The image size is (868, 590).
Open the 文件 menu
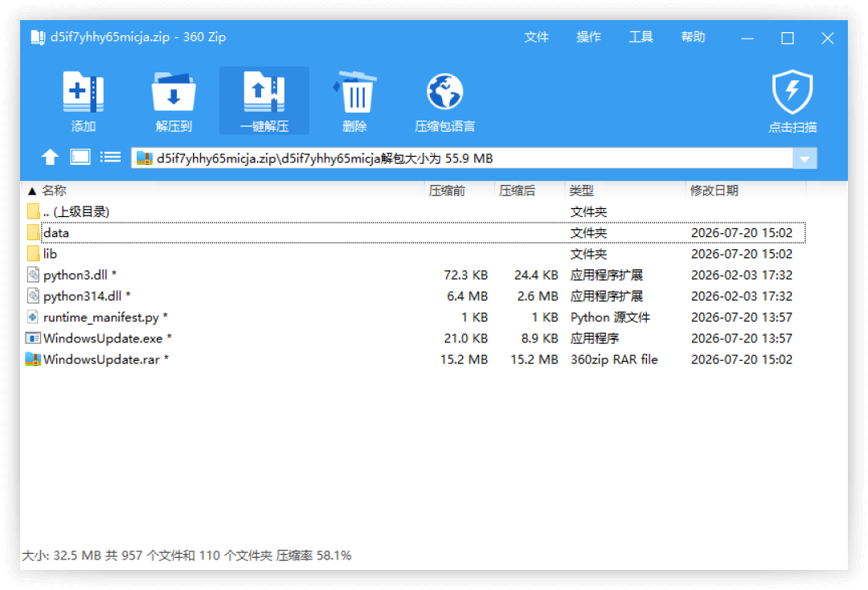coord(536,37)
